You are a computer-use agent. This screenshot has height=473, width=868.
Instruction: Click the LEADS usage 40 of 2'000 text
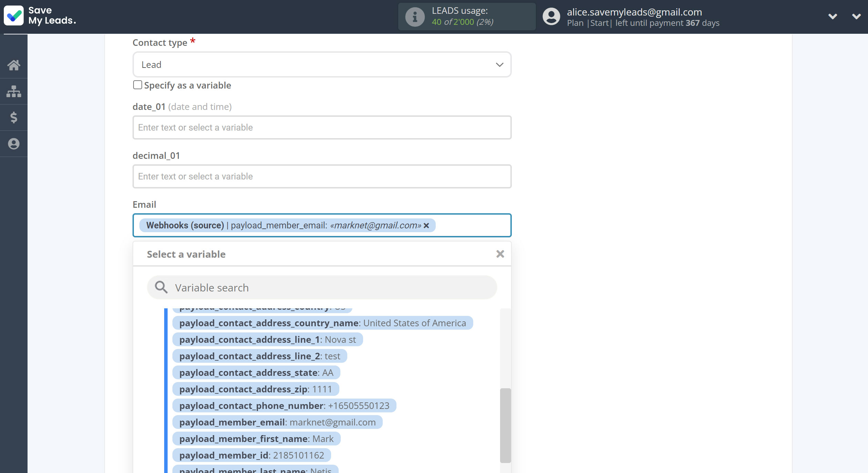pos(462,22)
